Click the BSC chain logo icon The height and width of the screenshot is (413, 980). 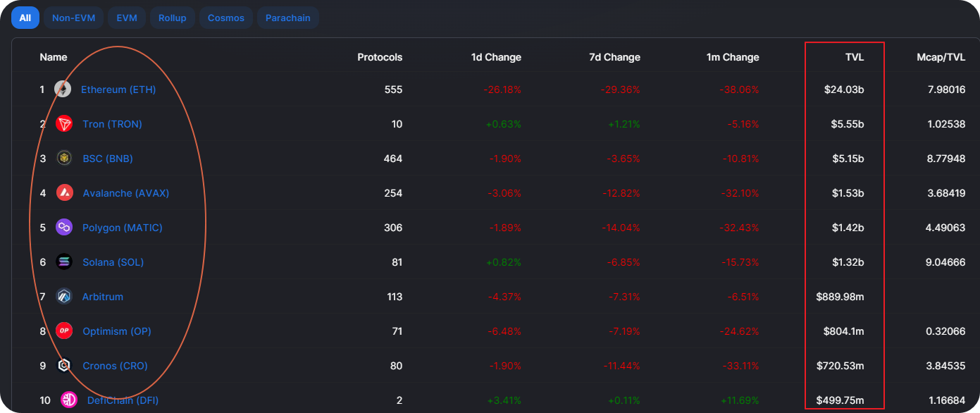tap(64, 159)
